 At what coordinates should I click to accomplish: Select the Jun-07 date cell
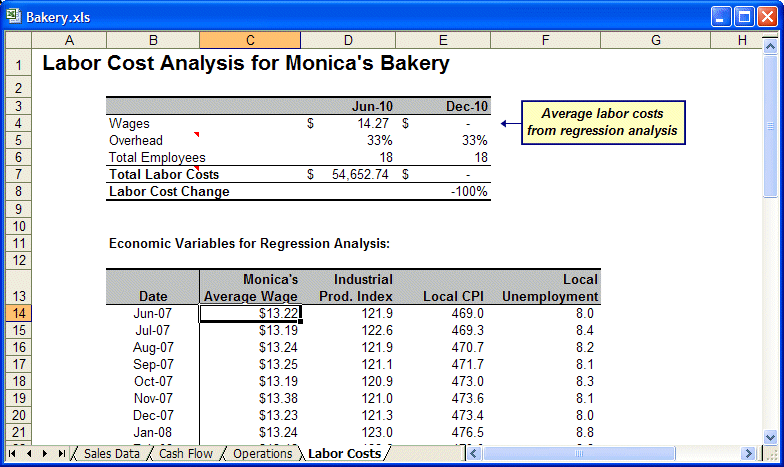tap(152, 313)
